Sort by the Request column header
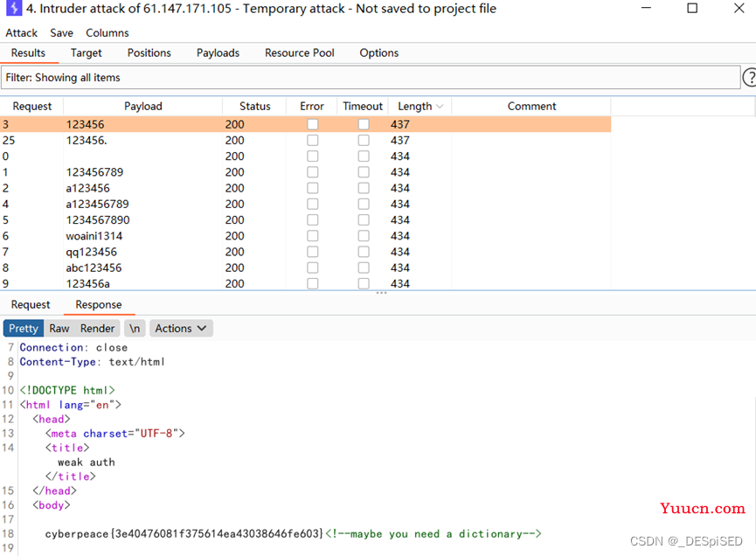 coord(31,106)
